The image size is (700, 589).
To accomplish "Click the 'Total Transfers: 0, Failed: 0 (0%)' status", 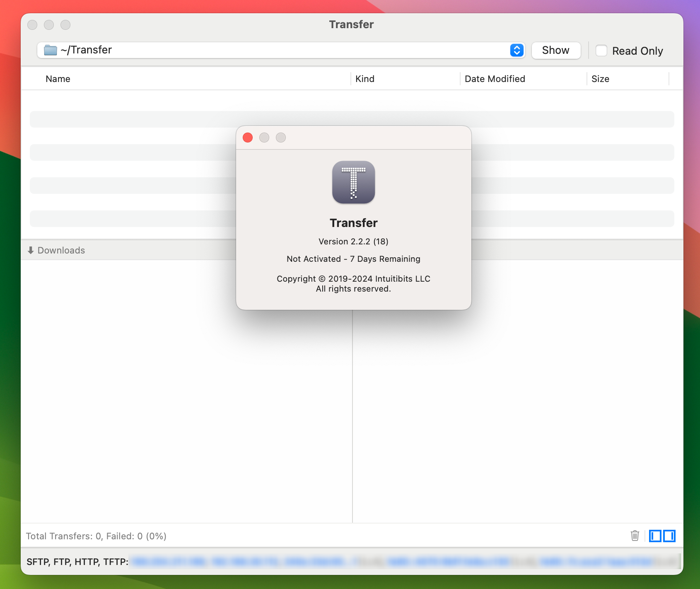I will pyautogui.click(x=96, y=536).
